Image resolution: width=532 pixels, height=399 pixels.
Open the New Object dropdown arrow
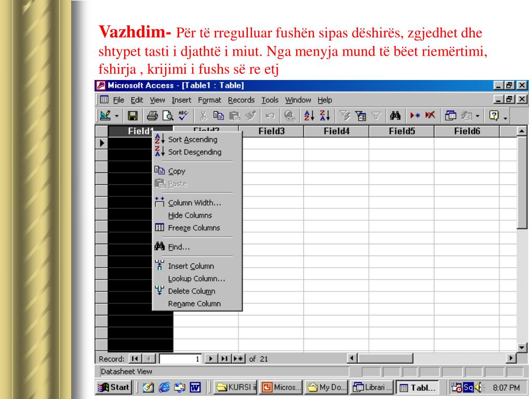coord(478,116)
